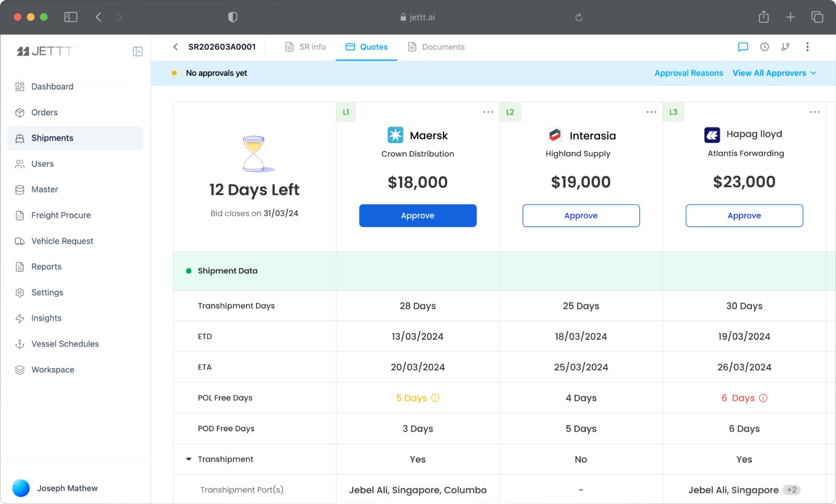836x504 pixels.
Task: Open Insights in the sidebar
Action: coord(75,318)
